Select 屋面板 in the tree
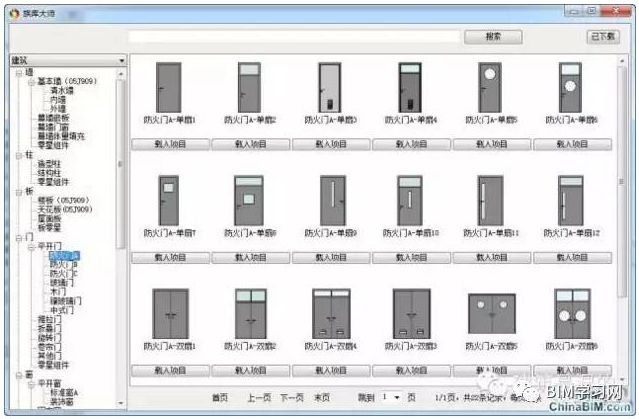Screen dimensions: 639x419 49,219
